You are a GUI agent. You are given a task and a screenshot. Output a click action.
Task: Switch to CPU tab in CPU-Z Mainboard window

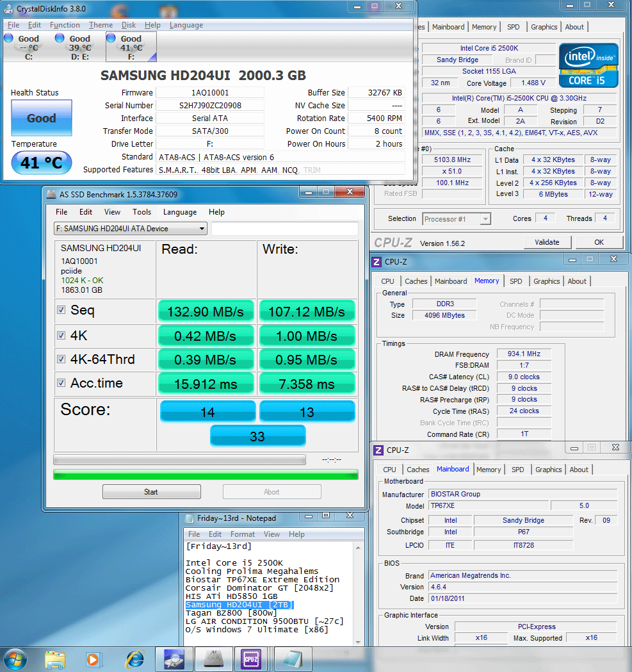pos(389,470)
